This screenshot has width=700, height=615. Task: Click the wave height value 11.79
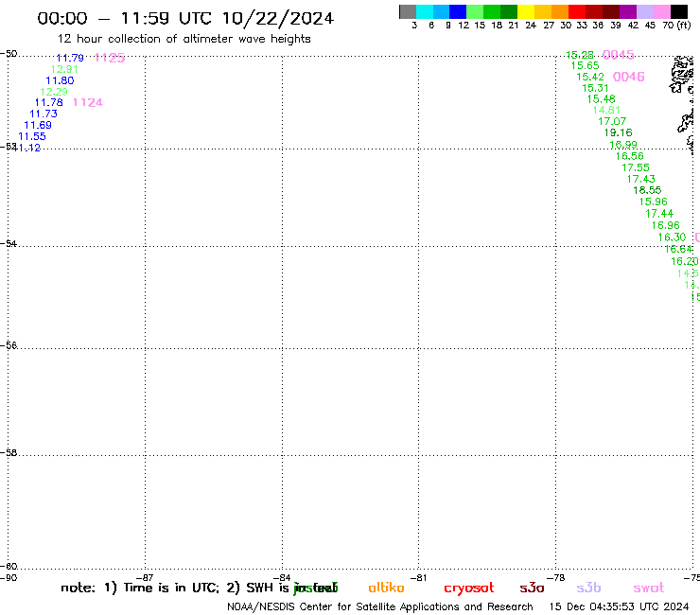pyautogui.click(x=70, y=58)
